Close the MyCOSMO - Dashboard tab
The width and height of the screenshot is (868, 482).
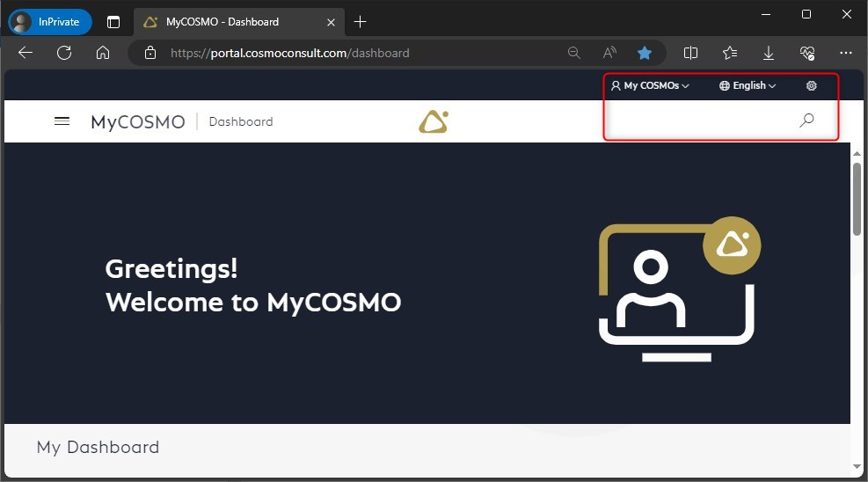[x=331, y=22]
